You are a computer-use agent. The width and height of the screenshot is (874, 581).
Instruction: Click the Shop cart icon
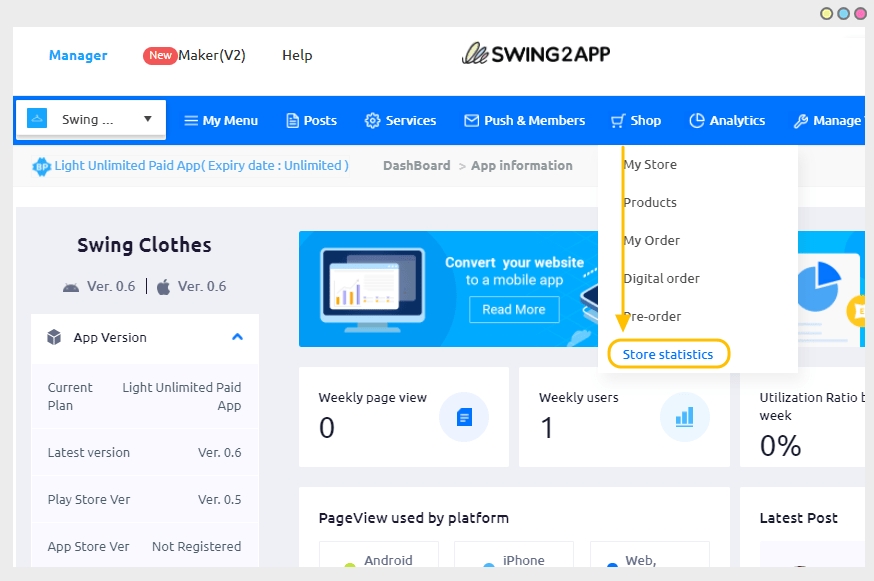[x=618, y=120]
